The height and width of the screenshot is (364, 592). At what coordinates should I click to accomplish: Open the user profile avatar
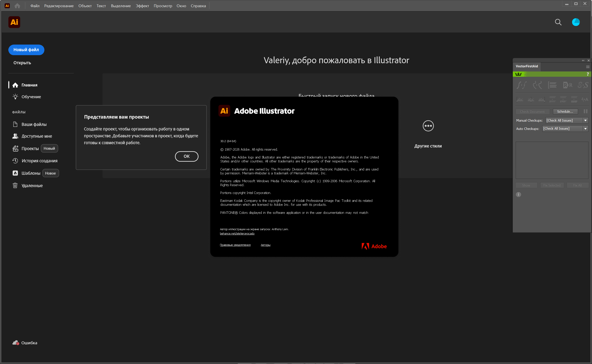click(576, 22)
